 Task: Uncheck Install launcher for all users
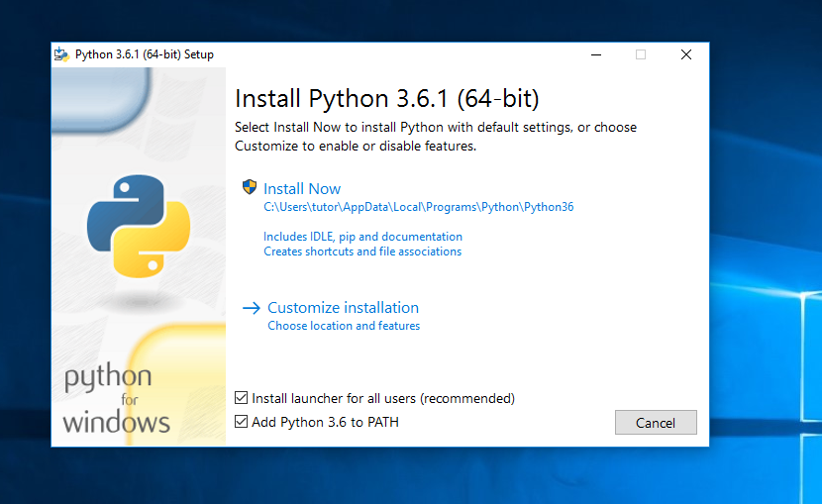[241, 398]
